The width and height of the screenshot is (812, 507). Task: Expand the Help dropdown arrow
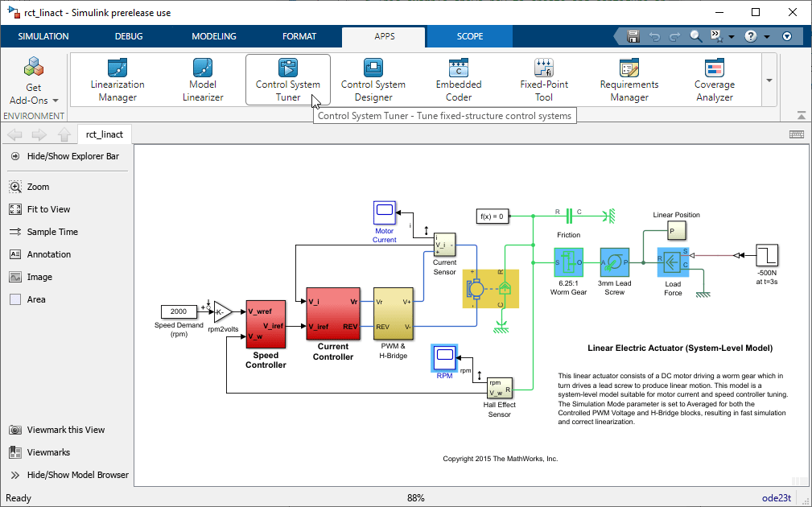click(767, 37)
